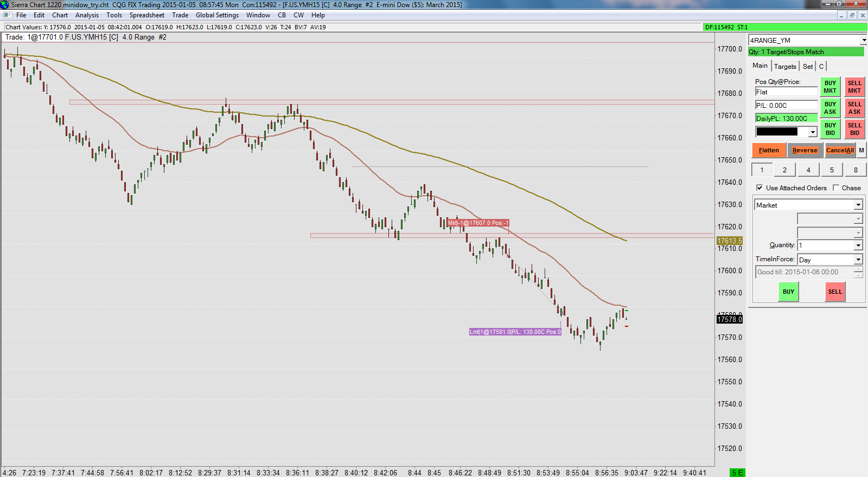Click the BUY ASK button
This screenshot has height=477, width=868.
(x=830, y=108)
